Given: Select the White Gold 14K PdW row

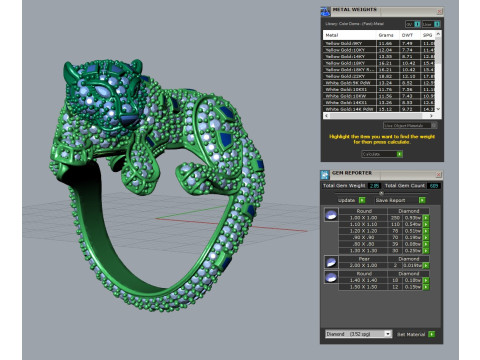Looking at the screenshot, I should coord(379,109).
